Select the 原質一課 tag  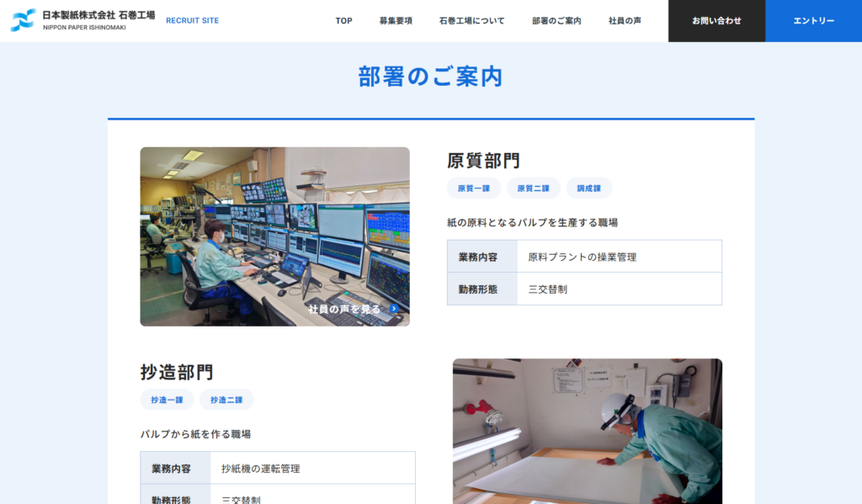[473, 188]
